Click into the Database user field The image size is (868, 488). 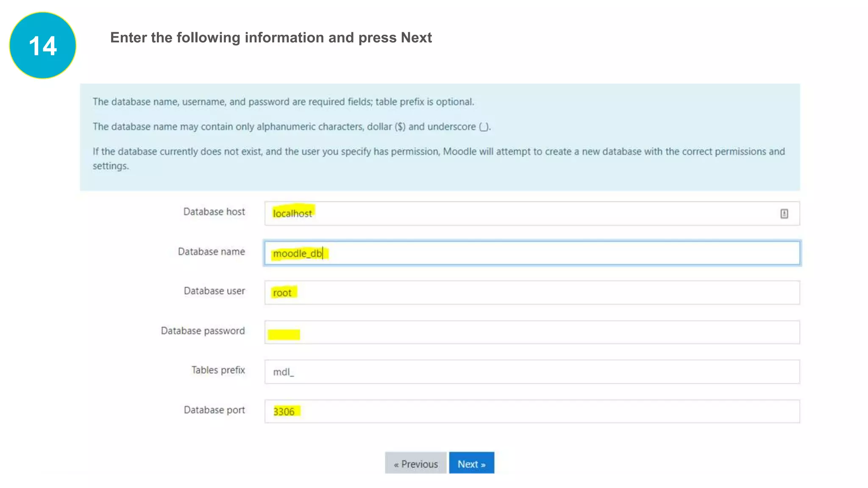point(532,292)
